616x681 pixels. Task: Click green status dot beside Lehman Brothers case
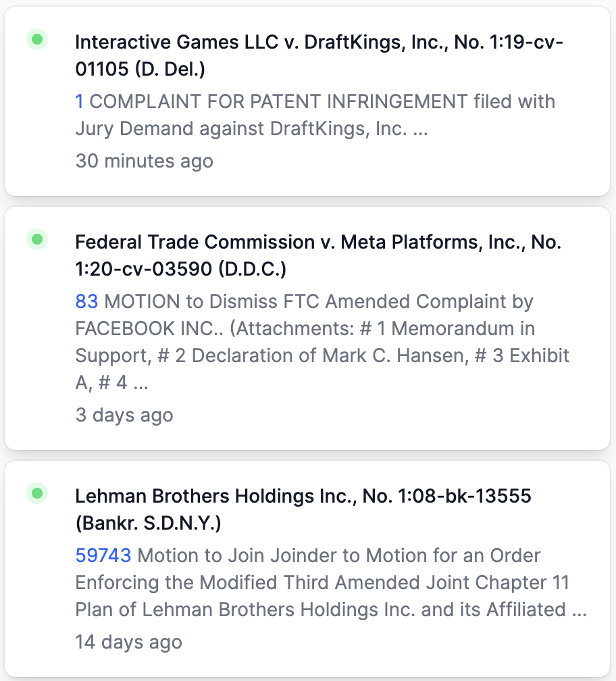(37, 493)
